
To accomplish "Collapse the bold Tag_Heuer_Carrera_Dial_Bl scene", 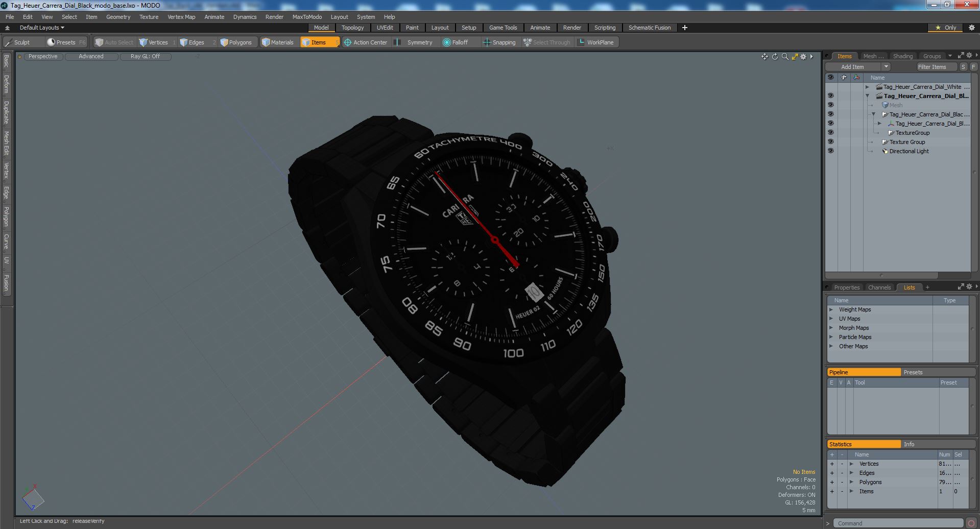I will coord(867,96).
